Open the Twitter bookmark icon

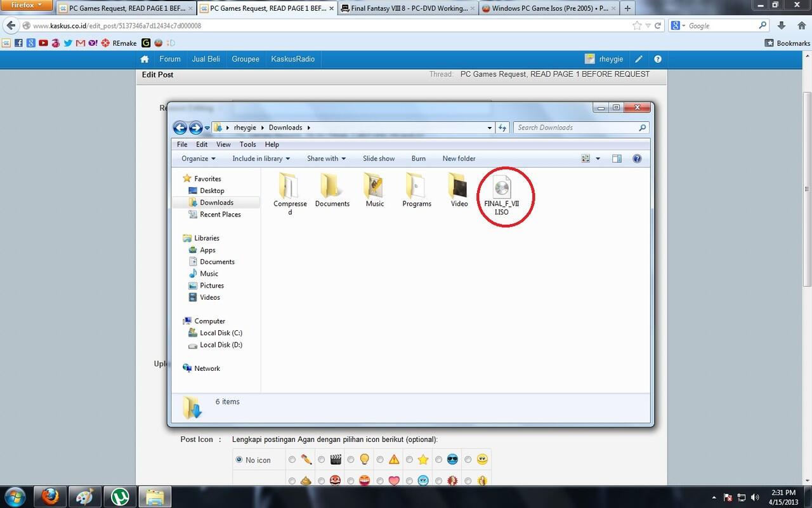(67, 43)
